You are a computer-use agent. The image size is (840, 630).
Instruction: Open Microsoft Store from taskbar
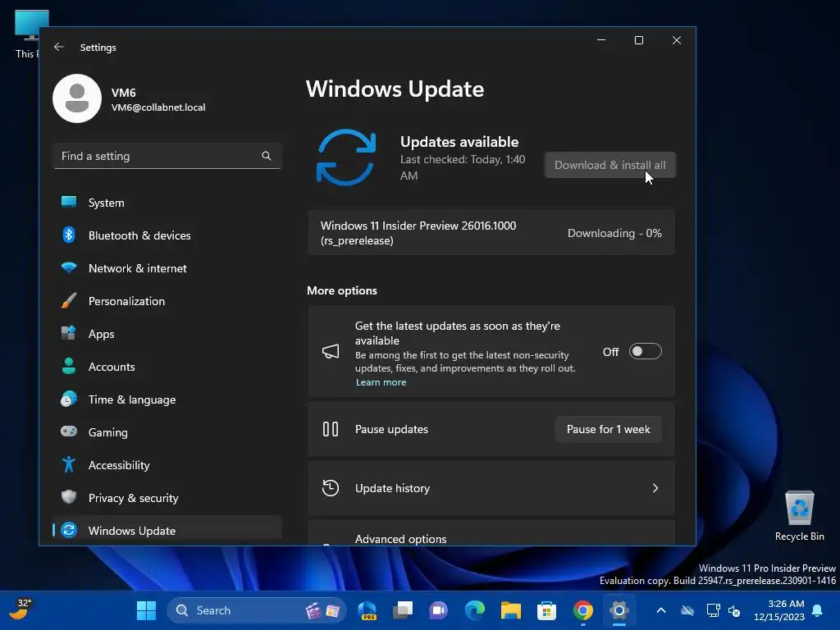546,610
